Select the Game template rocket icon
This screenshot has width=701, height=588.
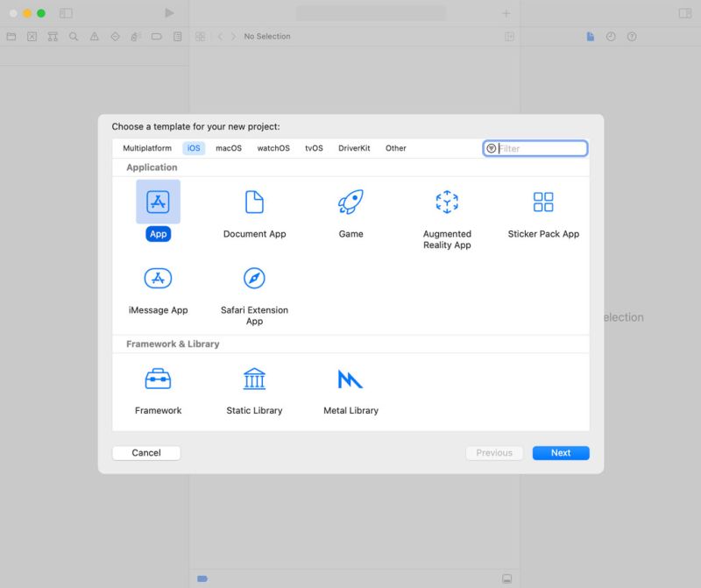click(350, 201)
